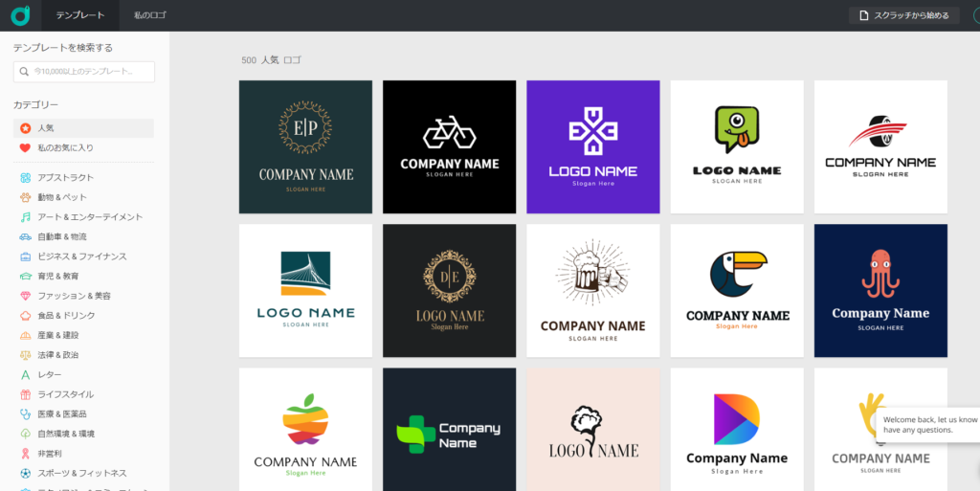Viewport: 980px width, 491px height.
Task: Select the toucan bird logo template
Action: 736,290
